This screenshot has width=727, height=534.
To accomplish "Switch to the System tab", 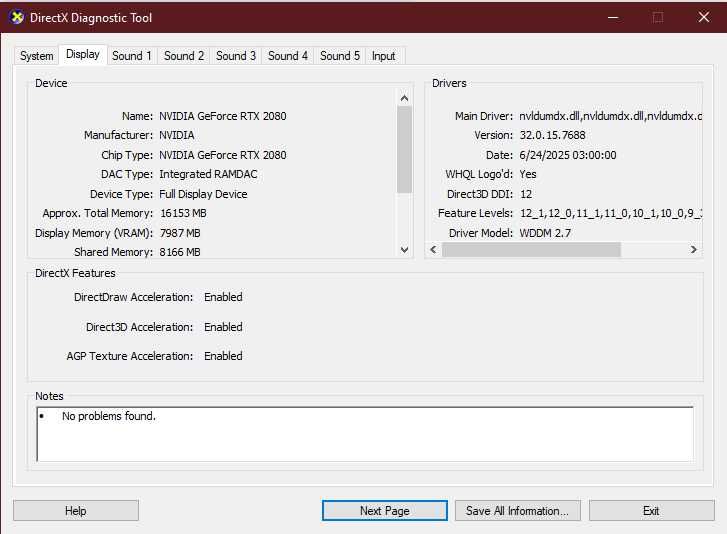I will point(37,56).
